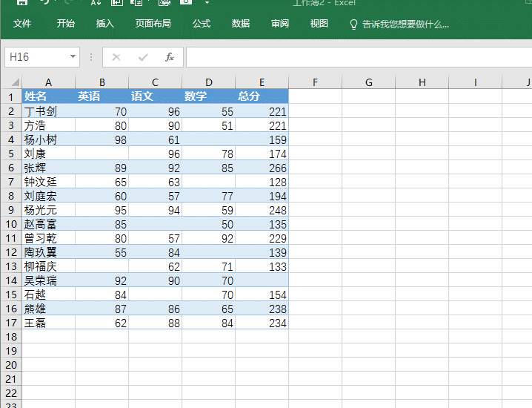Select column D header
The height and width of the screenshot is (408, 532).
tap(209, 82)
